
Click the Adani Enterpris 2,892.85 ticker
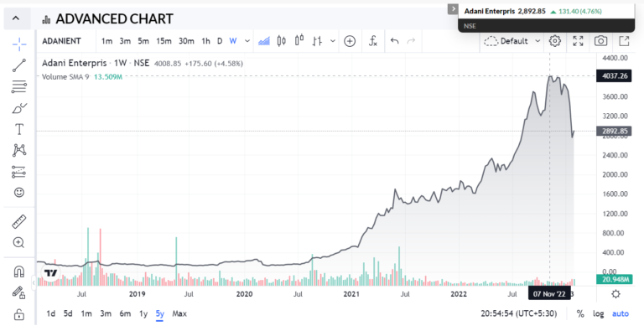click(505, 12)
